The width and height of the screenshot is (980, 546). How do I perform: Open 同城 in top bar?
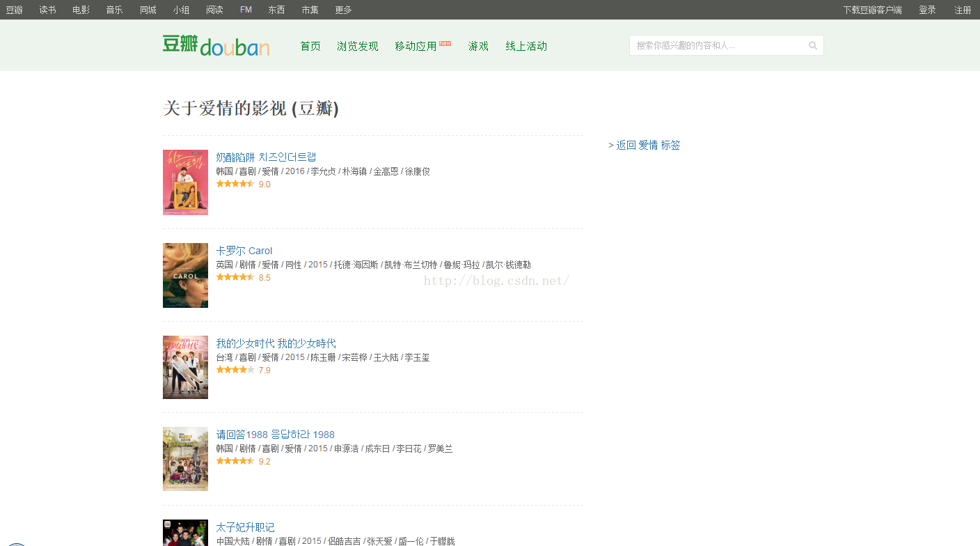point(148,10)
